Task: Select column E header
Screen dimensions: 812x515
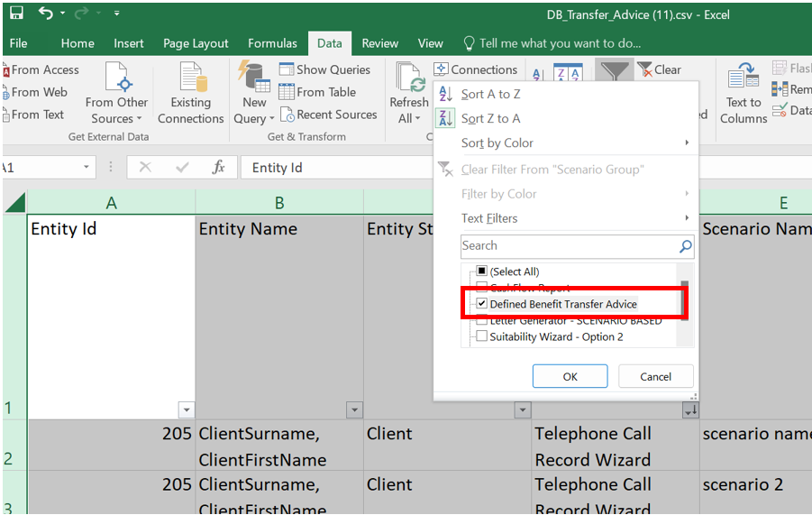Action: pos(756,203)
